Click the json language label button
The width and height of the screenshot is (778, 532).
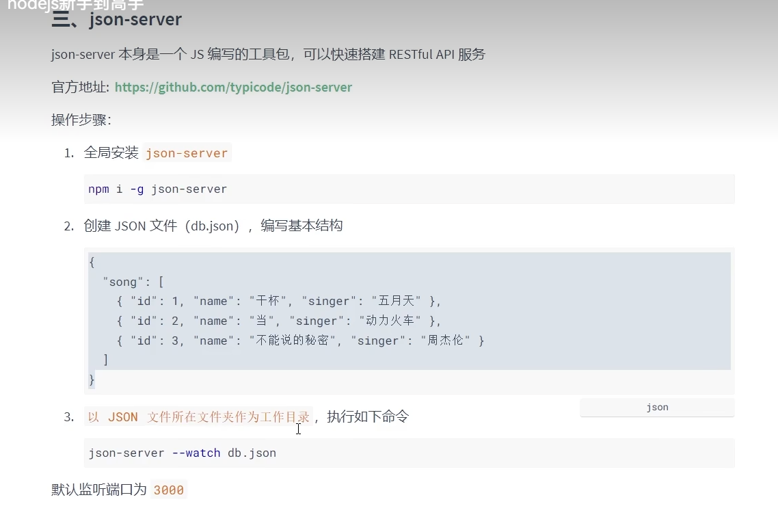coord(656,407)
